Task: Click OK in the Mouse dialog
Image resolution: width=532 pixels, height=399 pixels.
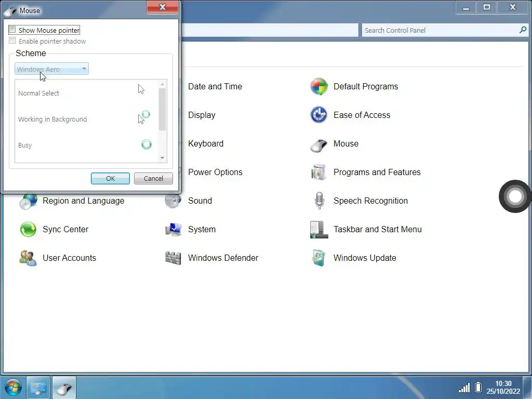Action: [x=110, y=179]
